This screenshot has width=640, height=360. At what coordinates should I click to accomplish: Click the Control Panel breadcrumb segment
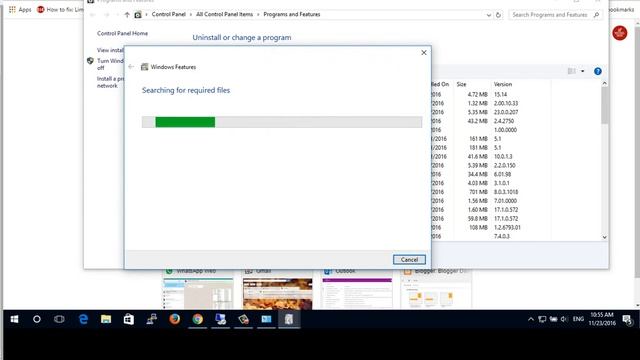pos(169,14)
